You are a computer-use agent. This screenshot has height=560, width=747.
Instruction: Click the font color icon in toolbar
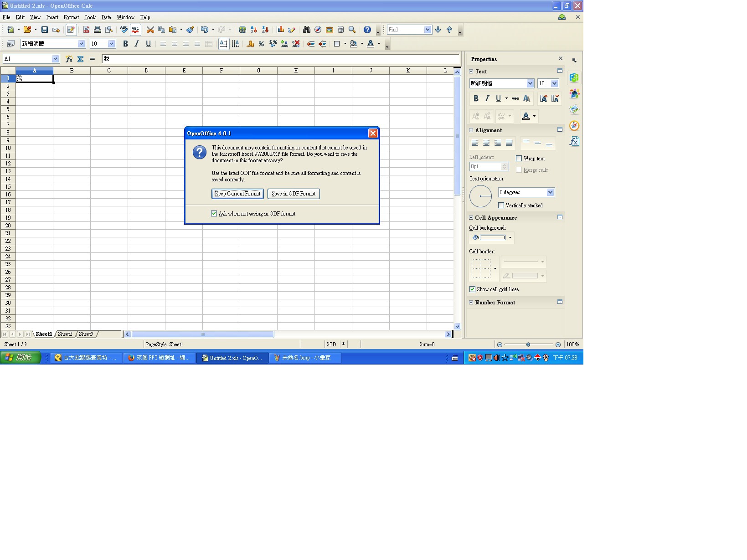[371, 44]
